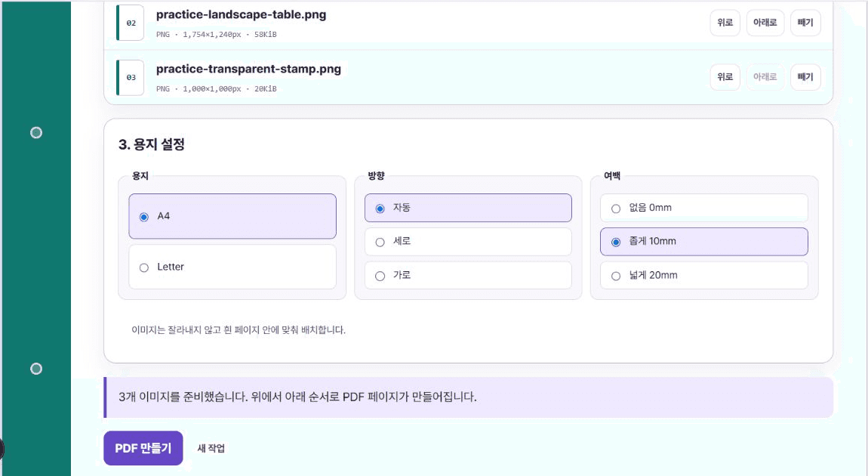The image size is (868, 476).
Task: Select 넓게 20mm margin option
Action: [703, 276]
